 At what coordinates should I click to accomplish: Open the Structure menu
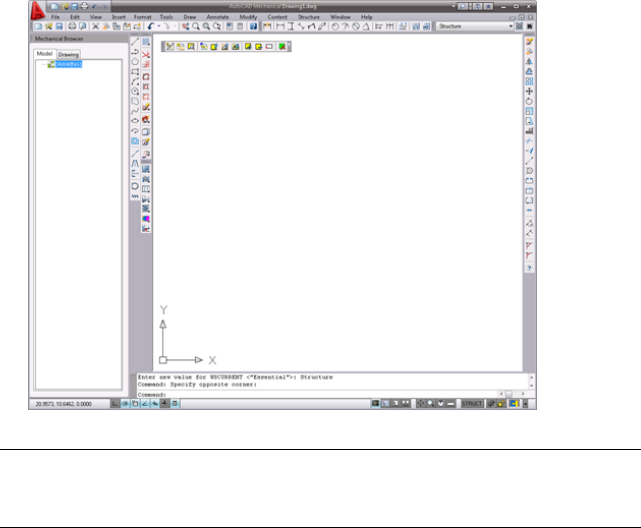point(309,17)
